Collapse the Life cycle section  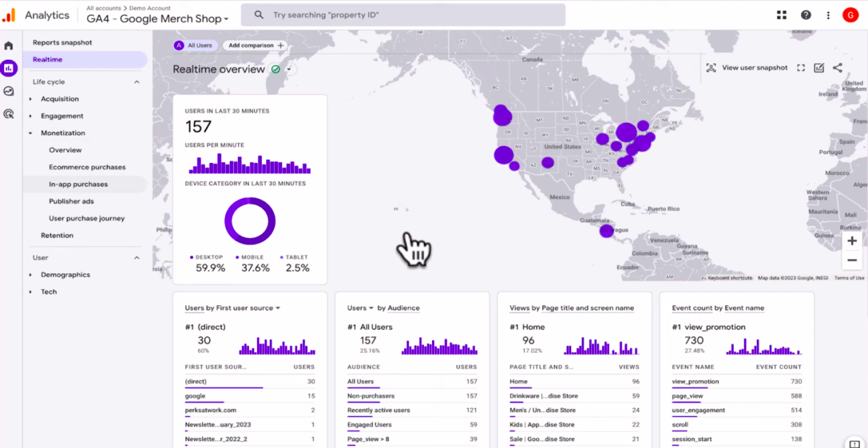pyautogui.click(x=136, y=81)
